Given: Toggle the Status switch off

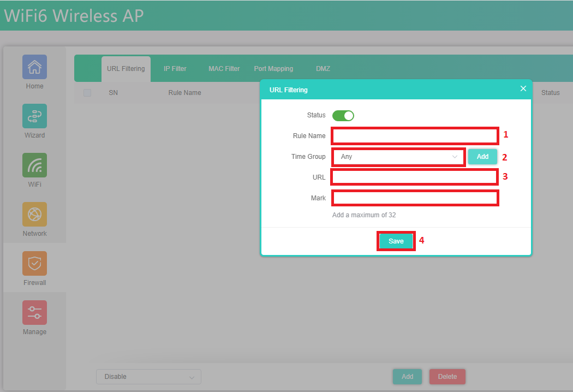Looking at the screenshot, I should (343, 116).
